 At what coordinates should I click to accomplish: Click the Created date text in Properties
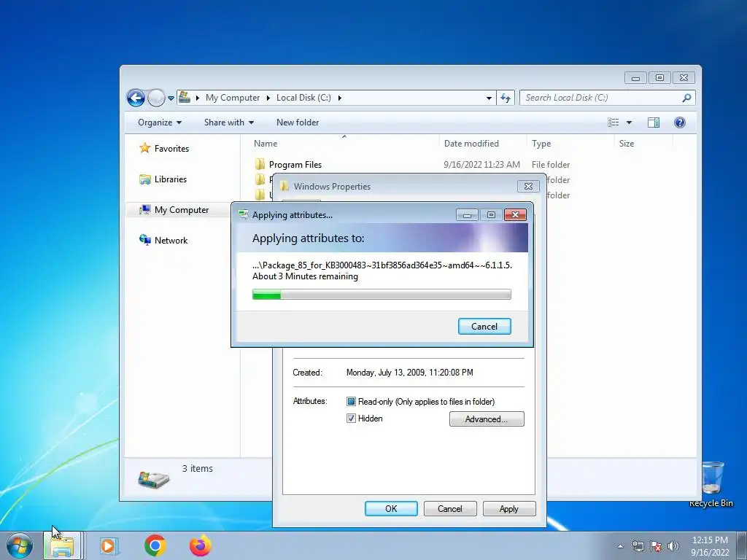pyautogui.click(x=410, y=373)
